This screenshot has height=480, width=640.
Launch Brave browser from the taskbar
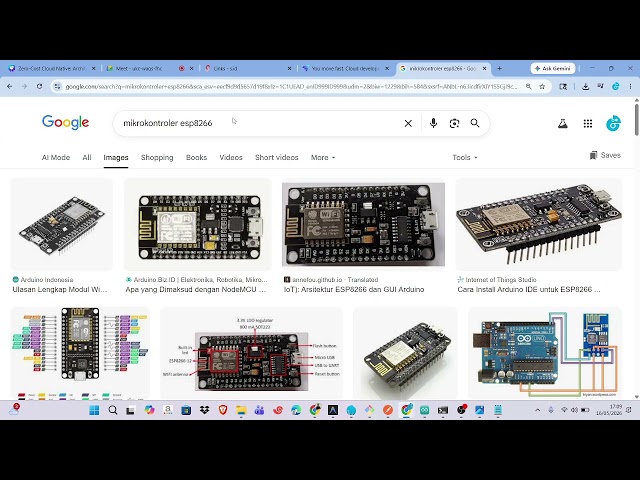(x=222, y=410)
